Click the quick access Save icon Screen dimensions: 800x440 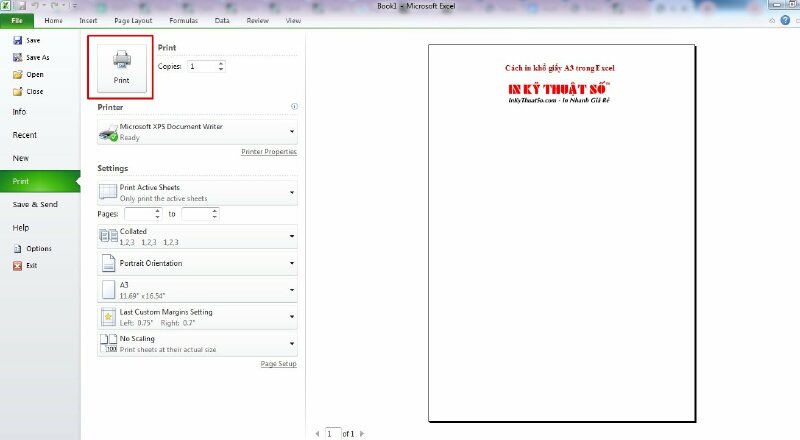point(22,6)
